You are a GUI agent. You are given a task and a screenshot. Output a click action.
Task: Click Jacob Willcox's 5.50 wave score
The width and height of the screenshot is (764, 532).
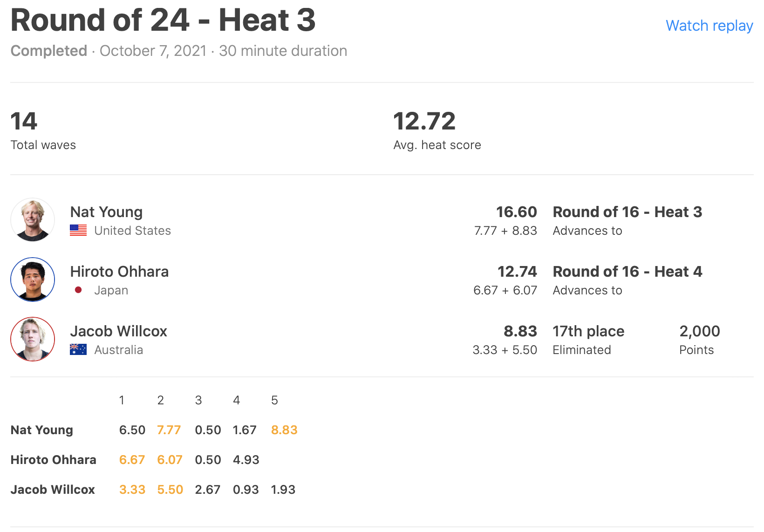pos(170,490)
